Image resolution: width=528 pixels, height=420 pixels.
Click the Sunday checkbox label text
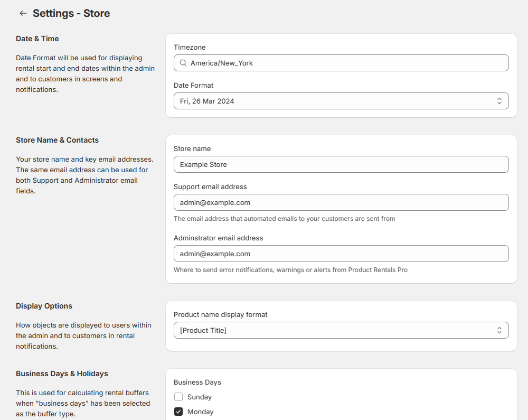(x=199, y=397)
